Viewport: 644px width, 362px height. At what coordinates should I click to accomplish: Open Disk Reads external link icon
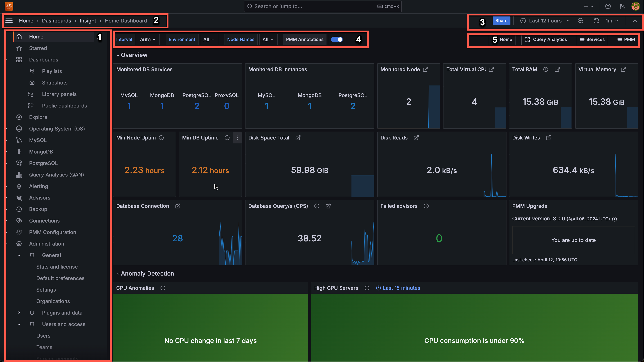pos(416,138)
